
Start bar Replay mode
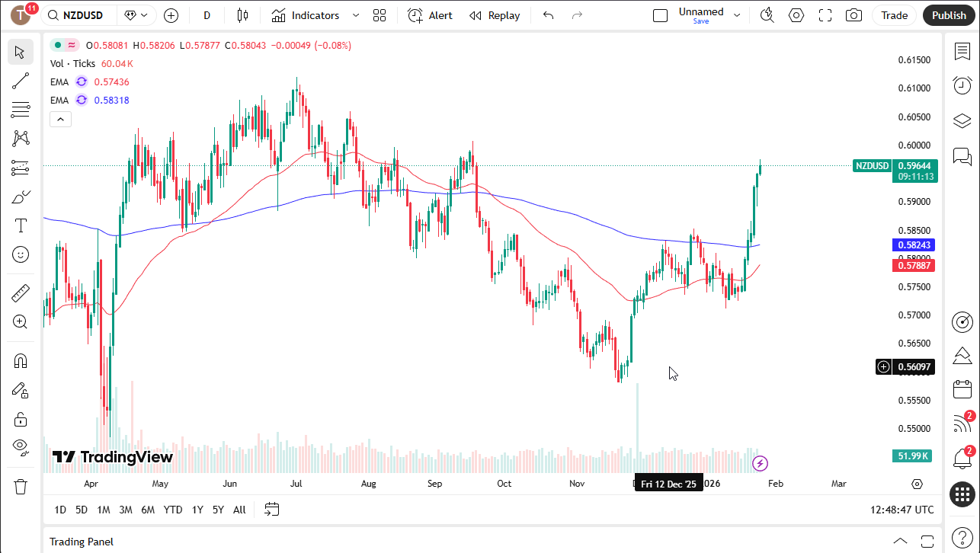[x=495, y=15]
